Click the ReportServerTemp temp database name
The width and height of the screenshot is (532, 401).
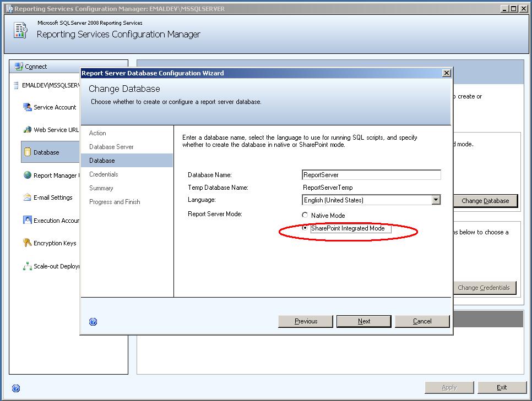click(328, 188)
